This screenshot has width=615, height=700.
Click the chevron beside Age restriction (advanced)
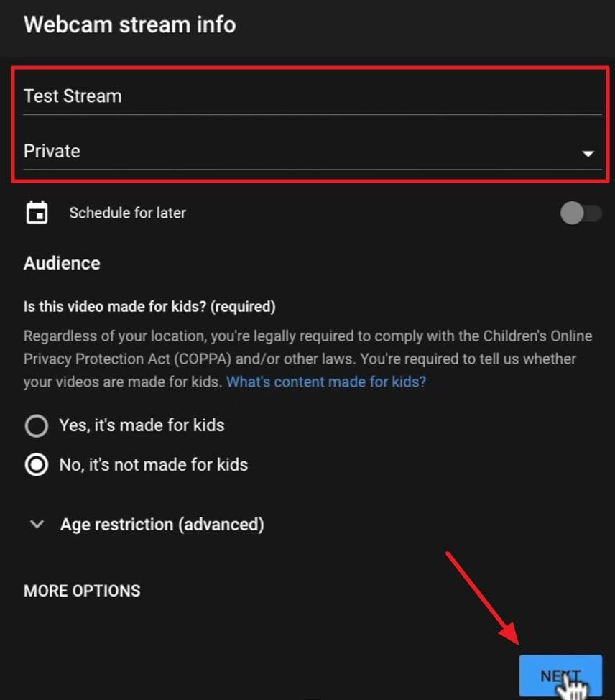click(x=37, y=525)
